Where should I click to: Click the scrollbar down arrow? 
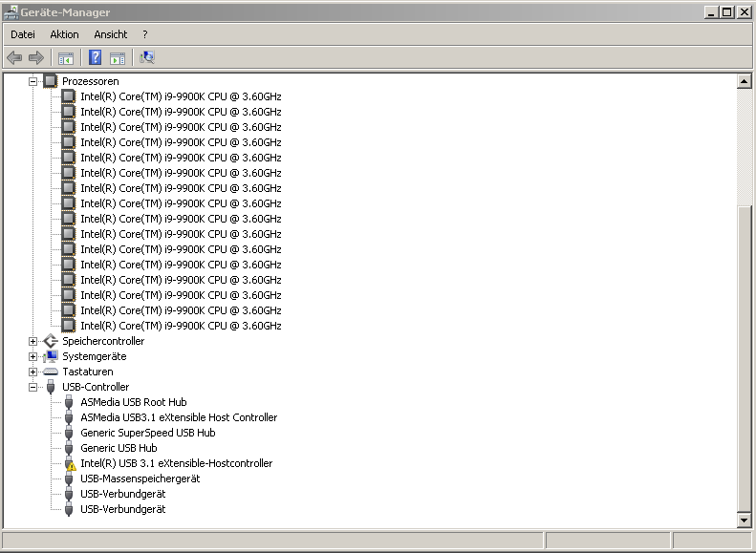pyautogui.click(x=744, y=520)
